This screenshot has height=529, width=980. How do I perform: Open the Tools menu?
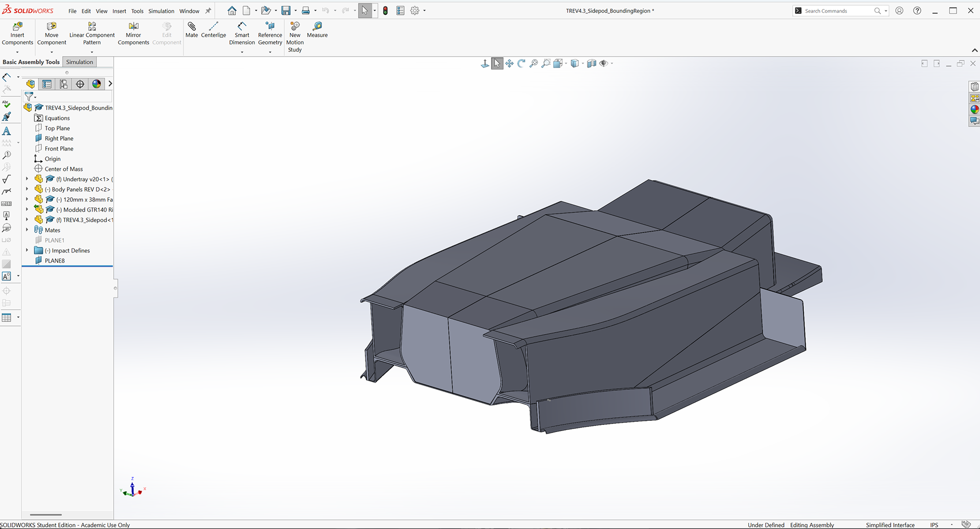(x=137, y=11)
